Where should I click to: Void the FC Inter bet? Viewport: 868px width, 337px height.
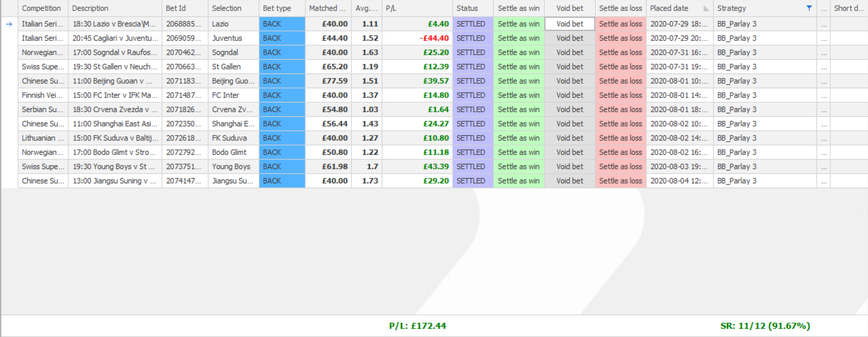(569, 95)
